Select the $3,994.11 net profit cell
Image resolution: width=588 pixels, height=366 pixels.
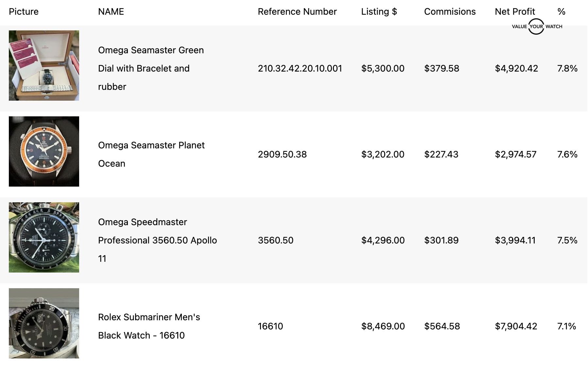point(515,240)
